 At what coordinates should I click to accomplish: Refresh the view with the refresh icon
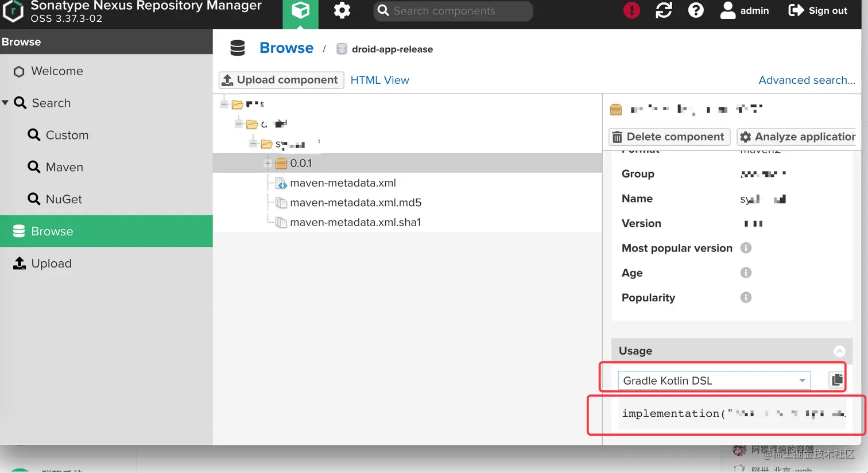pyautogui.click(x=664, y=10)
